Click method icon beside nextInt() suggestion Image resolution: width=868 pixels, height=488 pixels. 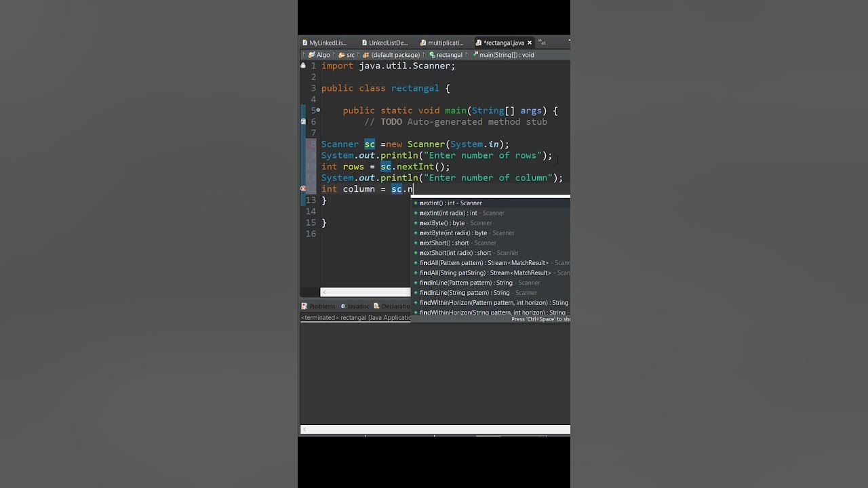pyautogui.click(x=416, y=203)
